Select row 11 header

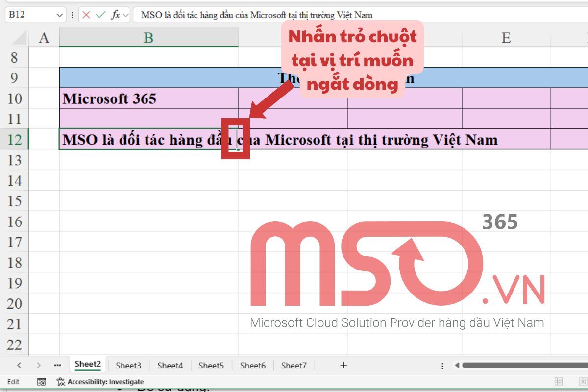click(x=14, y=119)
